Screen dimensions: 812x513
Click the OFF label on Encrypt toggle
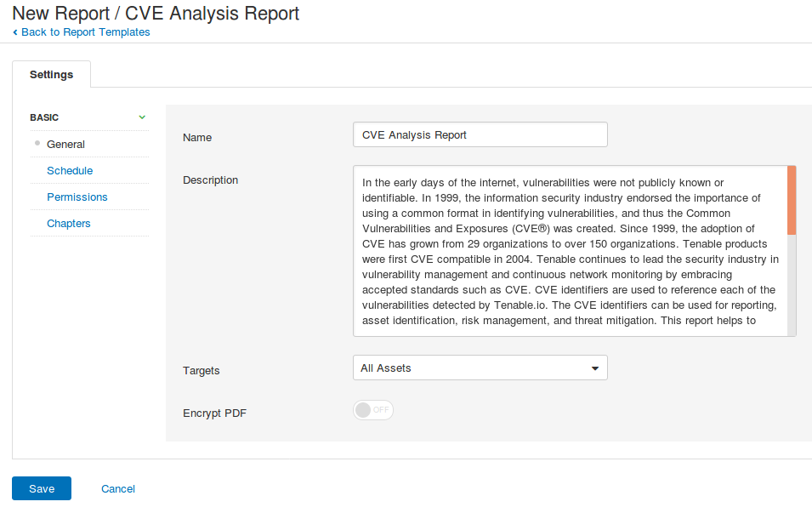point(381,410)
